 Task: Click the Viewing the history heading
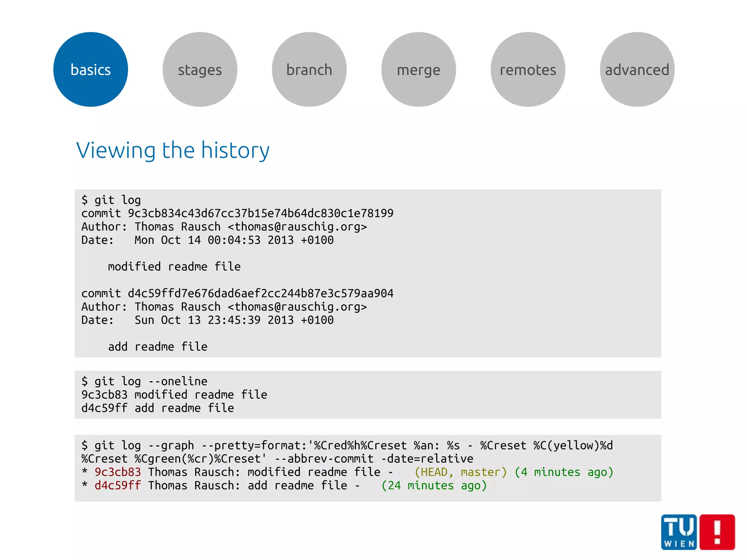[173, 150]
